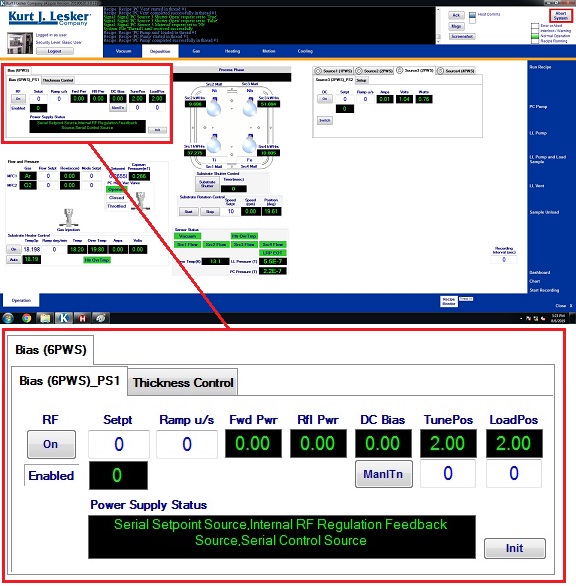Viewport: 576px width, 587px height.
Task: Open the Cooling tab
Action: tap(305, 51)
